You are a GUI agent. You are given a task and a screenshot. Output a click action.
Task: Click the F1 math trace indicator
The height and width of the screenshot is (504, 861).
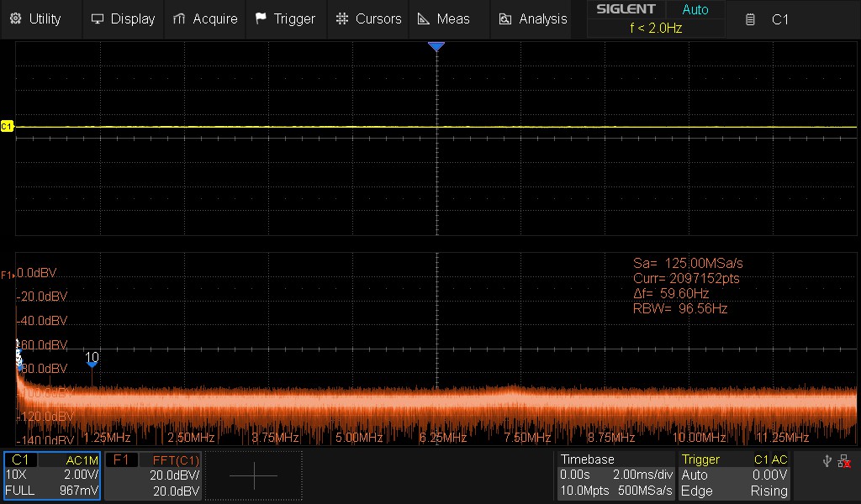(7, 275)
